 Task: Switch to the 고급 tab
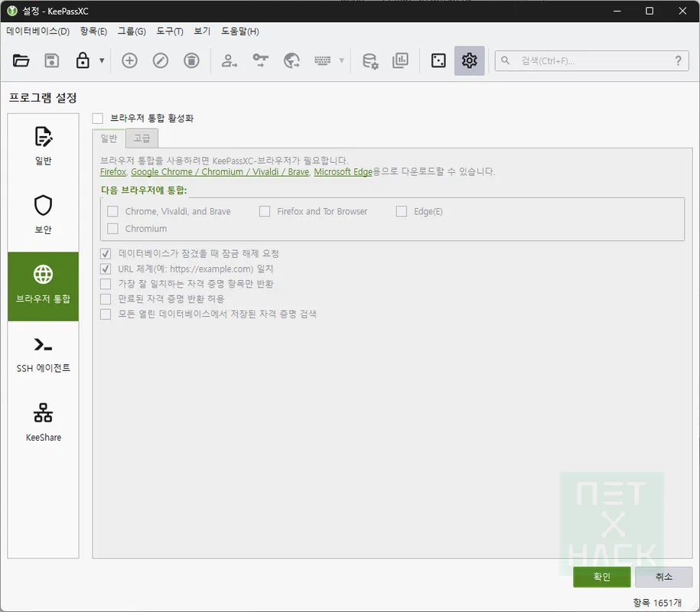coord(142,138)
